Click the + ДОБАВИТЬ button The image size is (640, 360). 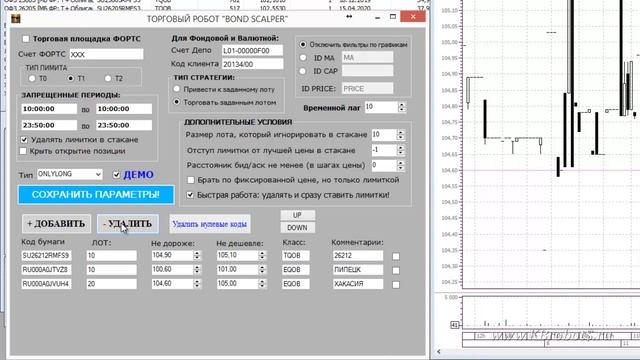click(x=56, y=224)
